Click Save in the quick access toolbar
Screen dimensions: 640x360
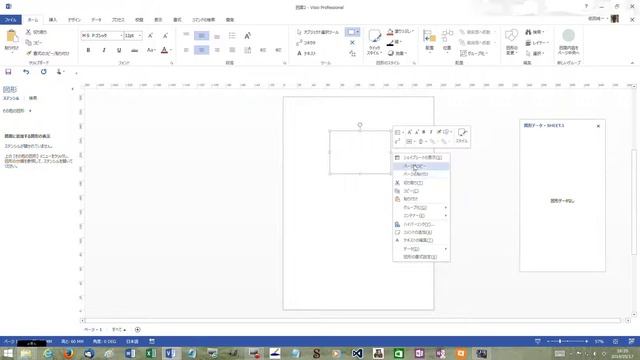tap(8, 72)
